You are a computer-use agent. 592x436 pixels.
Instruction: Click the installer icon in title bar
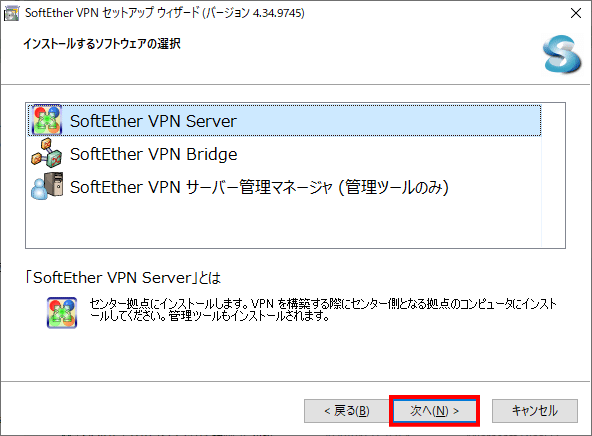tap(11, 13)
